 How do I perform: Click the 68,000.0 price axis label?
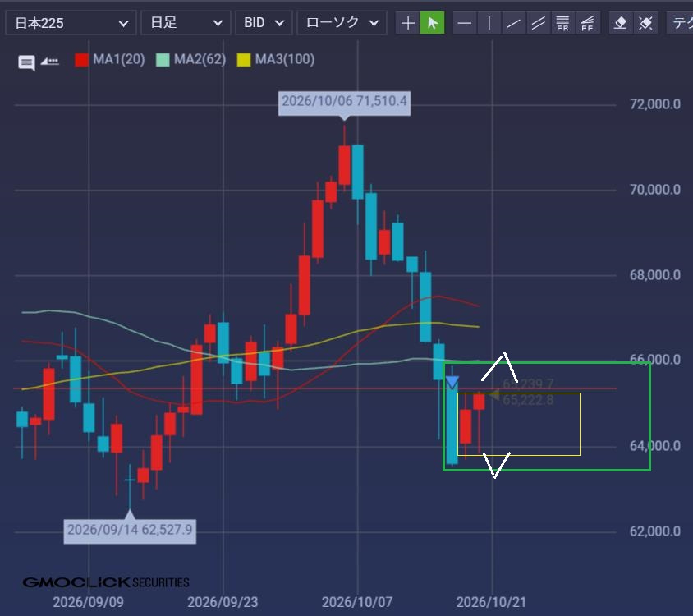click(x=655, y=275)
